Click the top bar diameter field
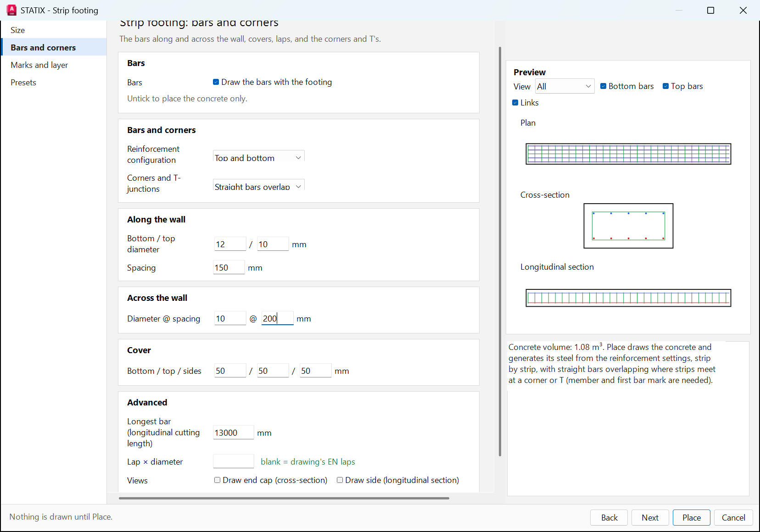The height and width of the screenshot is (532, 760). (x=273, y=244)
